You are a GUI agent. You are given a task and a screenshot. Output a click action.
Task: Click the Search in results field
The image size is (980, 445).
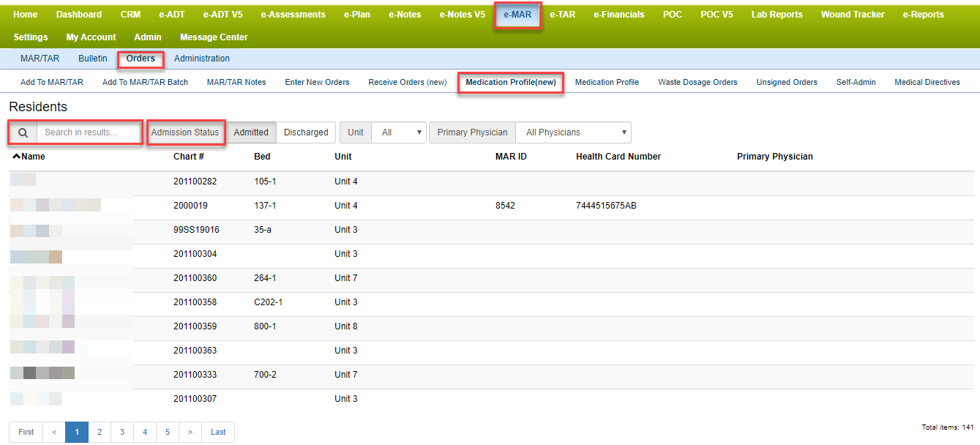click(x=89, y=132)
